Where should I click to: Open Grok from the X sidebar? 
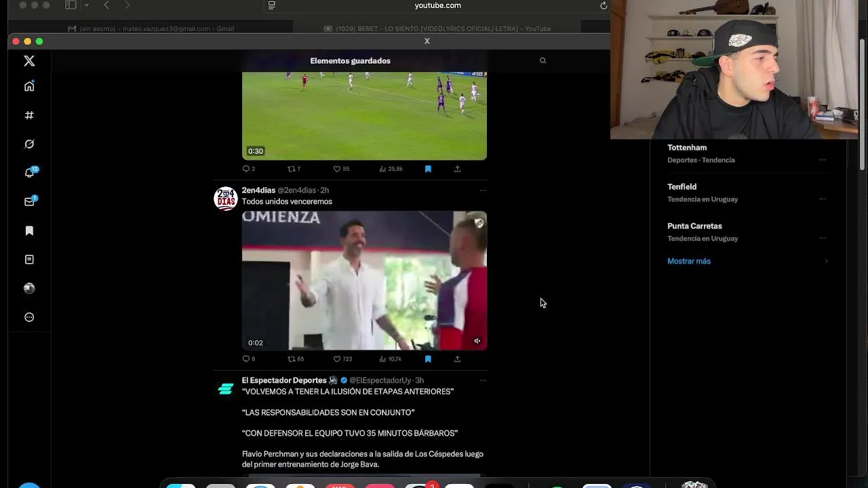point(29,144)
